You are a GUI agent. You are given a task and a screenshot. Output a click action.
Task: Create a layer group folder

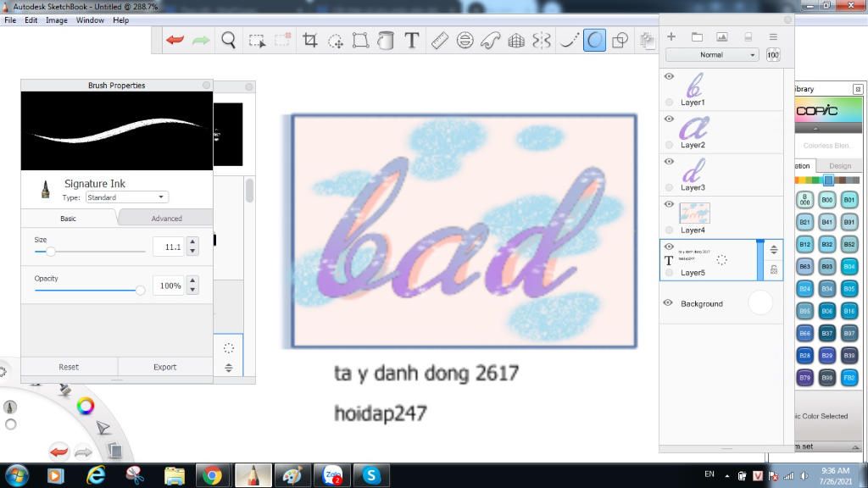697,37
